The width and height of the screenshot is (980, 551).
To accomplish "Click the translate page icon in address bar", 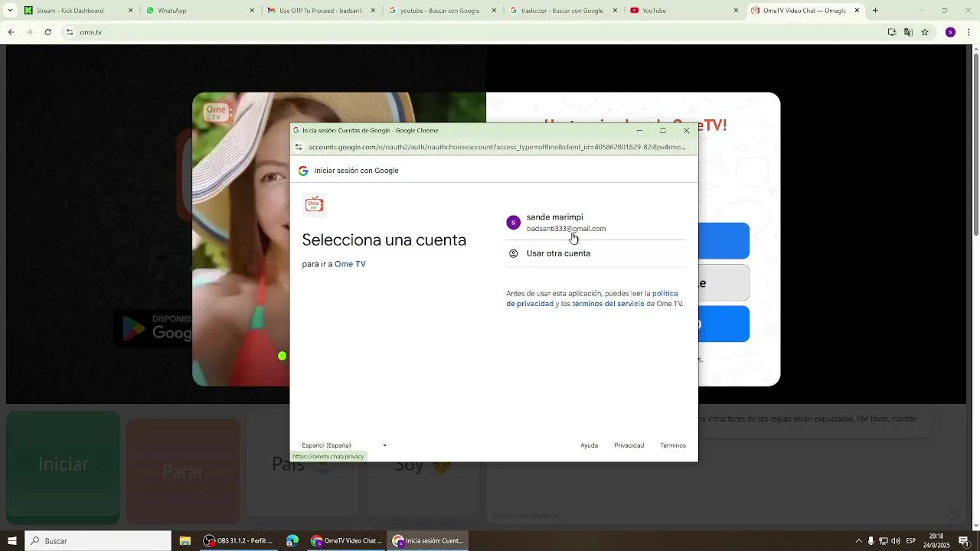I will click(x=908, y=32).
